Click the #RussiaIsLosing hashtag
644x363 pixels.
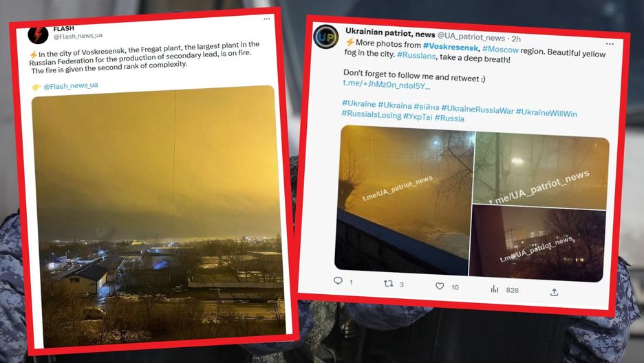(x=372, y=114)
